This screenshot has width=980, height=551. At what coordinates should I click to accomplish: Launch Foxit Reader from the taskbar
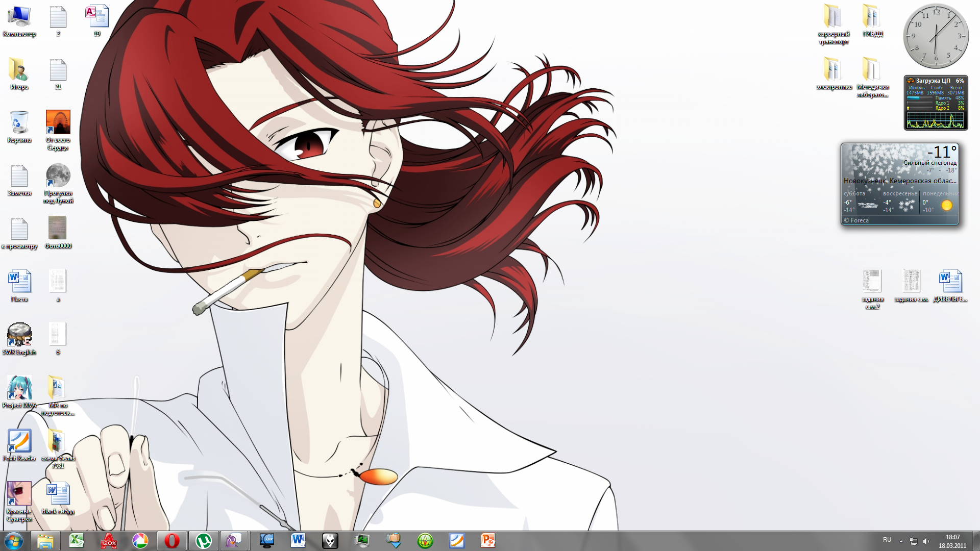pyautogui.click(x=457, y=541)
